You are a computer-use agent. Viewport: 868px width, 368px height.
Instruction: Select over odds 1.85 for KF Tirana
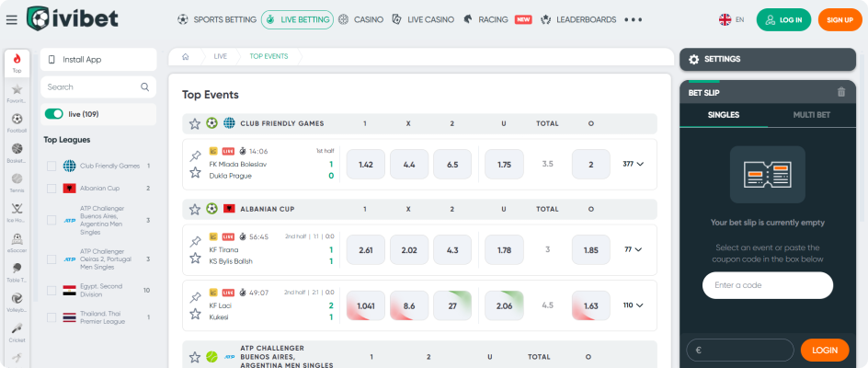pos(590,249)
